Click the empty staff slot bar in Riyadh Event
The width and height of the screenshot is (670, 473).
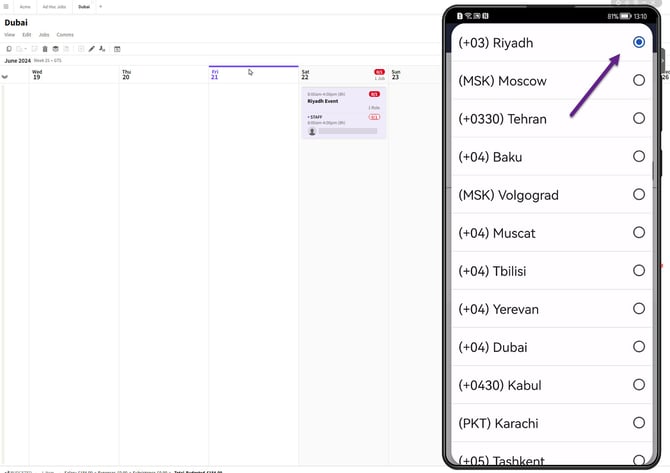(x=348, y=132)
